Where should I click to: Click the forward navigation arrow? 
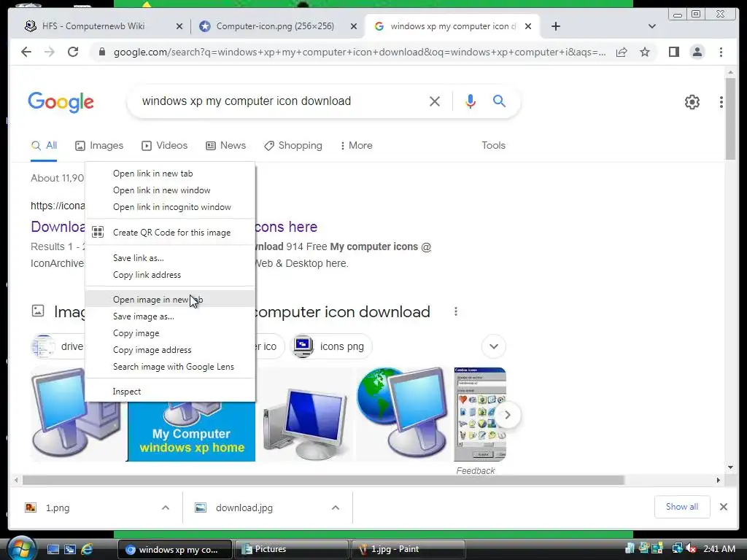pos(50,52)
